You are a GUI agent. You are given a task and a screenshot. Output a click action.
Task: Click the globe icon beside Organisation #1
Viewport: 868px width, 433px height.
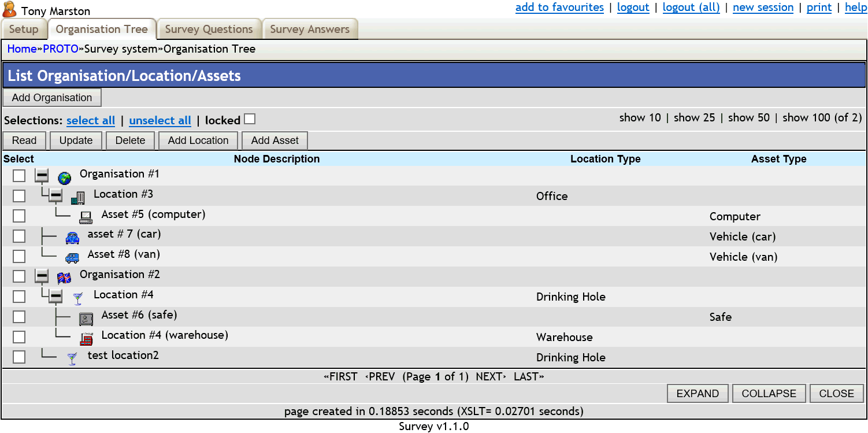(64, 176)
